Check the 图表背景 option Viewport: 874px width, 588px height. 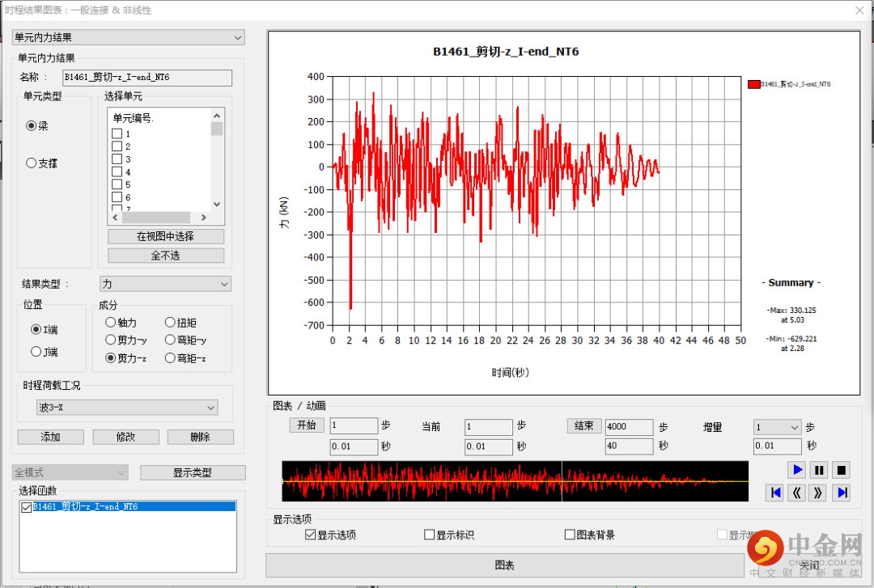570,535
